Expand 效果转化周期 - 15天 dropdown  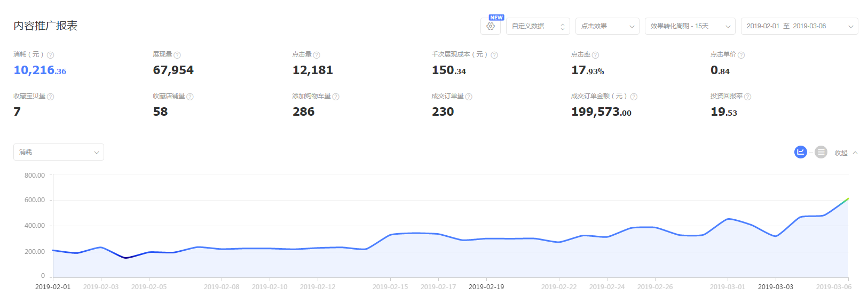[690, 26]
